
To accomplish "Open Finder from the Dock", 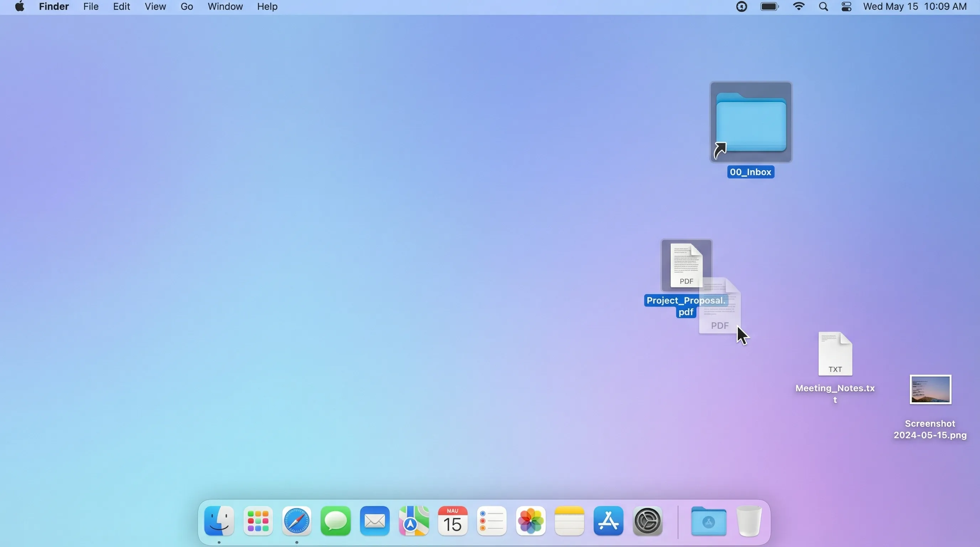I will click(x=219, y=521).
